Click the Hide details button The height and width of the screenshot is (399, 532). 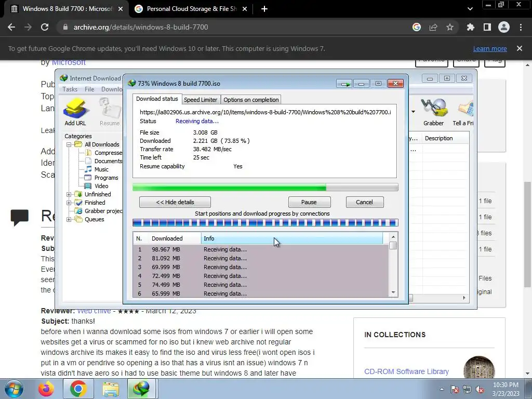(175, 202)
